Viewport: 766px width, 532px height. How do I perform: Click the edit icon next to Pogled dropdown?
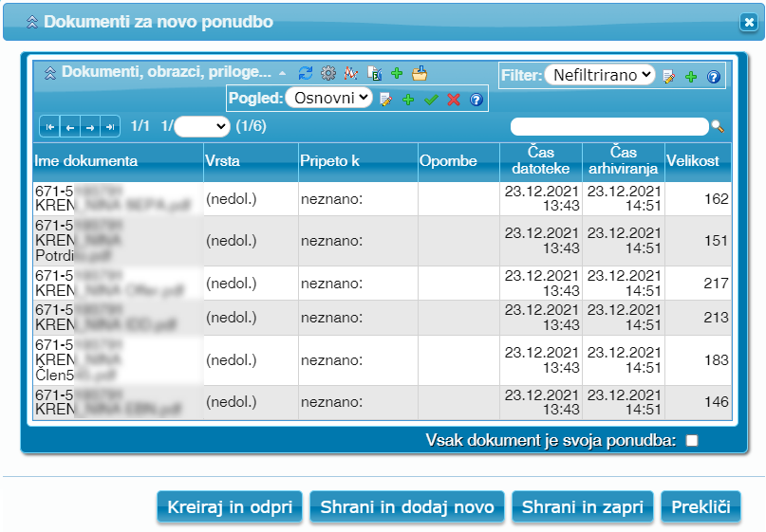coord(386,99)
